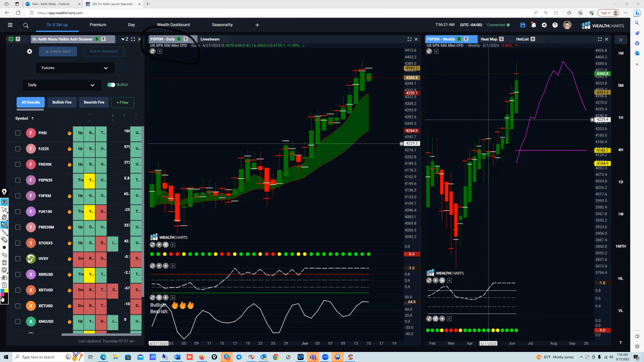Check the FSPN35 row checkbox
The height and width of the screenshot is (362, 644).
pyautogui.click(x=18, y=180)
